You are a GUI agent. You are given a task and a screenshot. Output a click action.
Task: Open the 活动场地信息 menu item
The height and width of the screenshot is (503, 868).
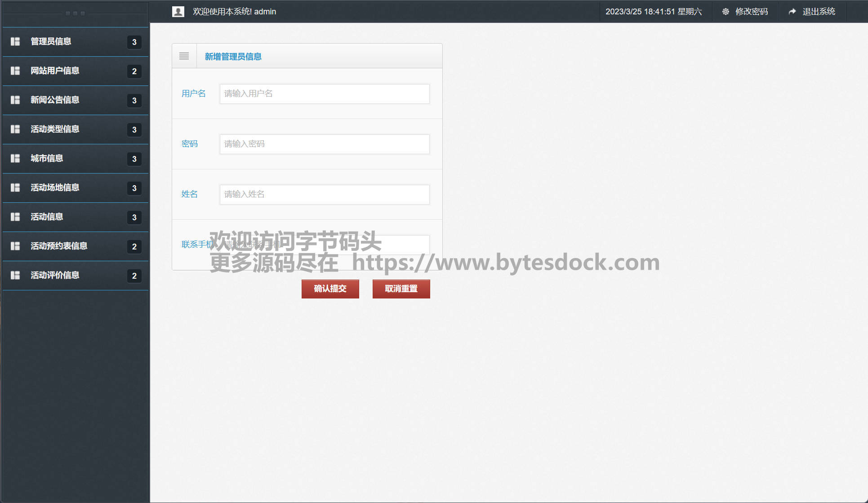pyautogui.click(x=55, y=187)
